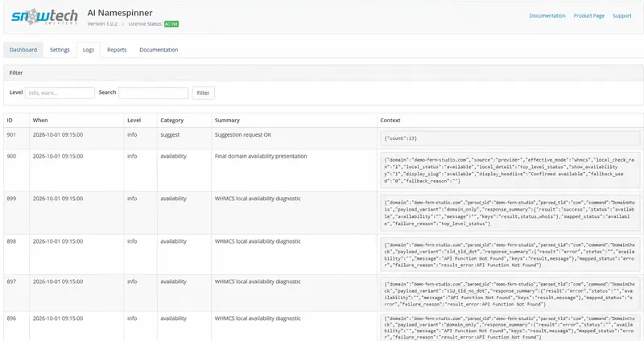Click row 898 WHMCS local availability diagnostic summary

click(x=258, y=241)
